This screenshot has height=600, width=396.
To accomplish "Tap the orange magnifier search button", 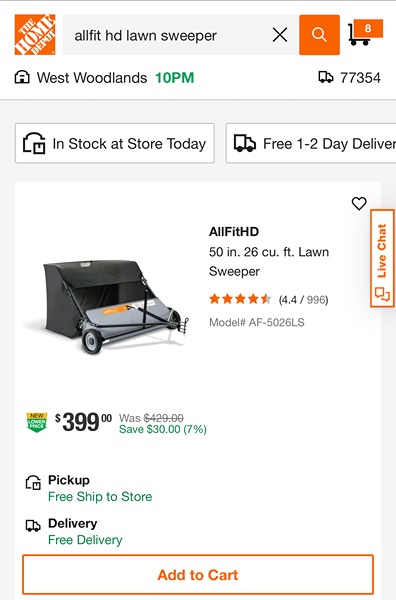I will (x=319, y=35).
